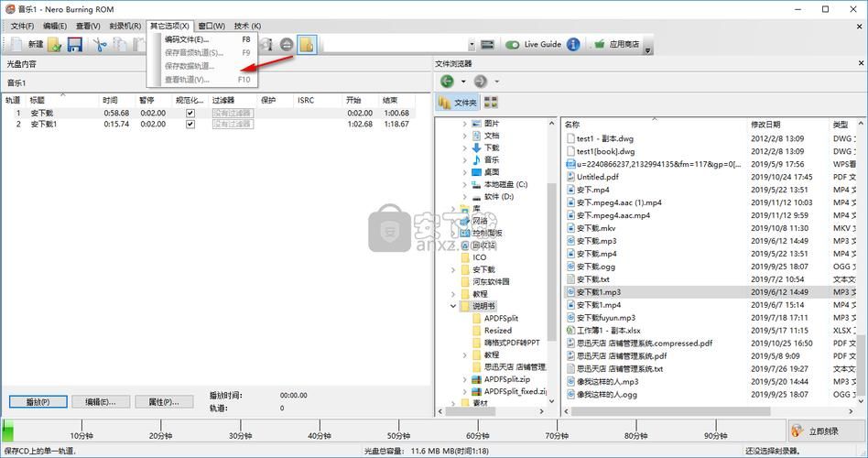Choose 编码文件(E)... from the menu
The height and width of the screenshot is (458, 868).
coord(202,39)
